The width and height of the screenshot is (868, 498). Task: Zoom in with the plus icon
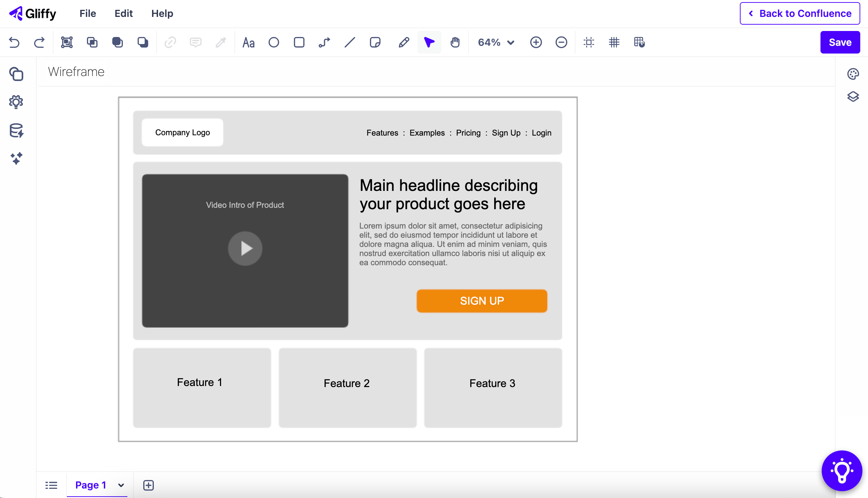[x=536, y=42]
